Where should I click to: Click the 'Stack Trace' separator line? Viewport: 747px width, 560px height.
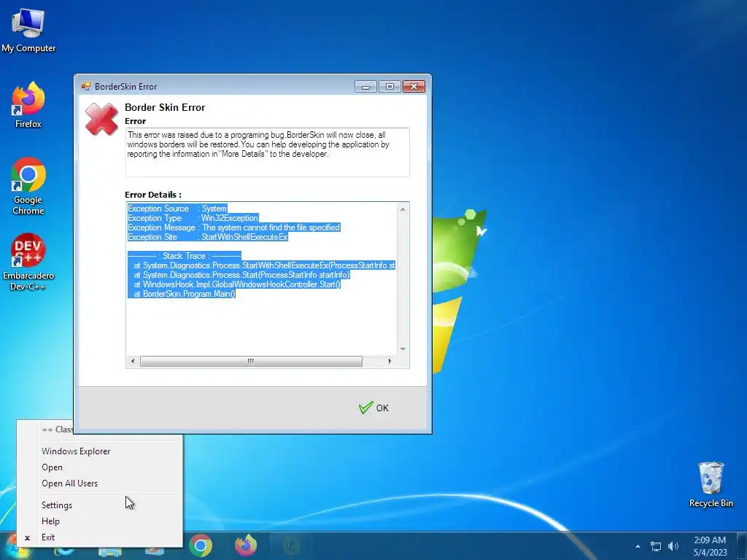(x=185, y=256)
